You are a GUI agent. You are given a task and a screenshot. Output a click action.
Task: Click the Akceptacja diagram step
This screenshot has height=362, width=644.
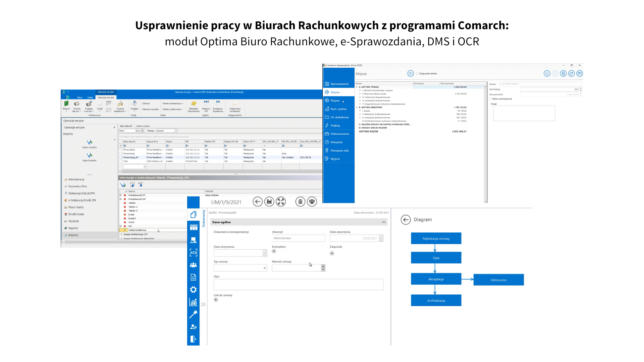pos(436,279)
